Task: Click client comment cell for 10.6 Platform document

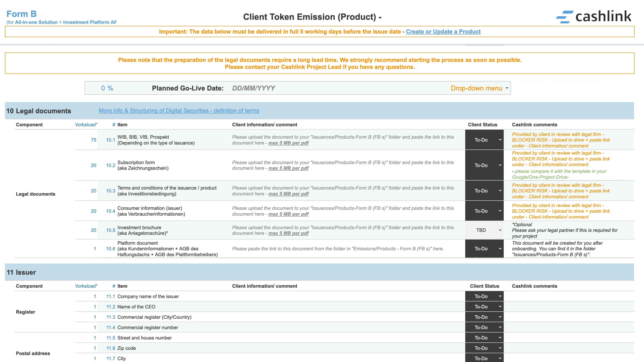Action: [x=347, y=249]
